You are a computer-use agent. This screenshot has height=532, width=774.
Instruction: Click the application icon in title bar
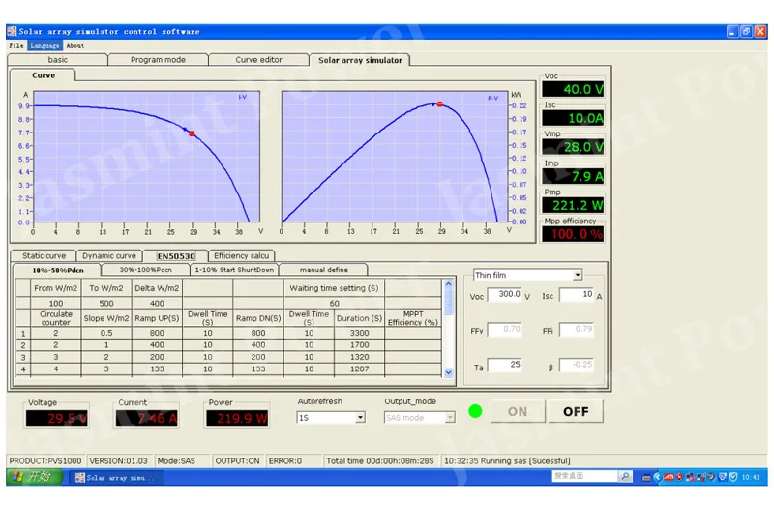point(12,31)
